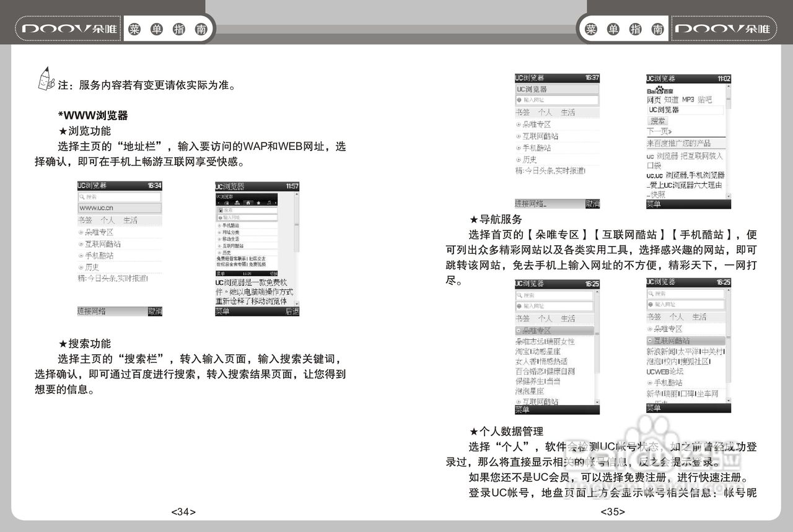Select 生活 tab in the 16:37 screenshot
Viewport: 793px width, 532px height.
(567, 112)
